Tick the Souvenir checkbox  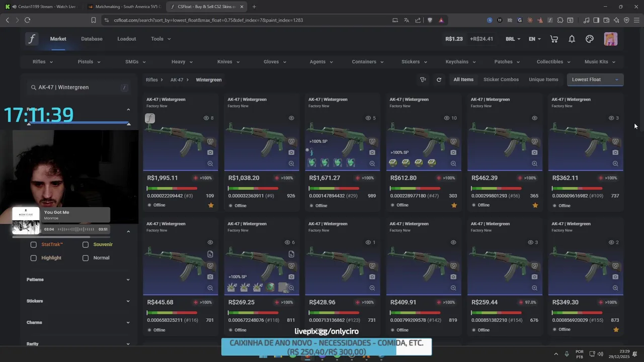pyautogui.click(x=86, y=244)
